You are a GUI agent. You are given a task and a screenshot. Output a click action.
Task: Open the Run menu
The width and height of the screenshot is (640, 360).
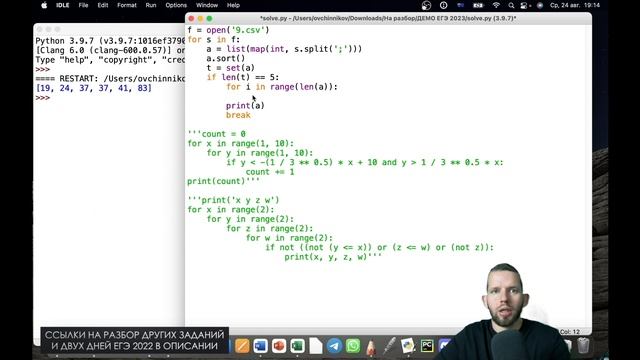pos(151,5)
